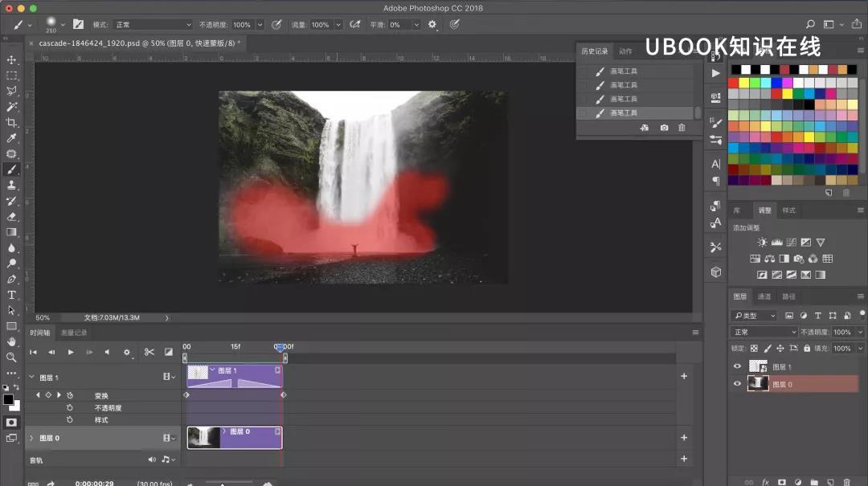Select the Move tool

[x=11, y=59]
